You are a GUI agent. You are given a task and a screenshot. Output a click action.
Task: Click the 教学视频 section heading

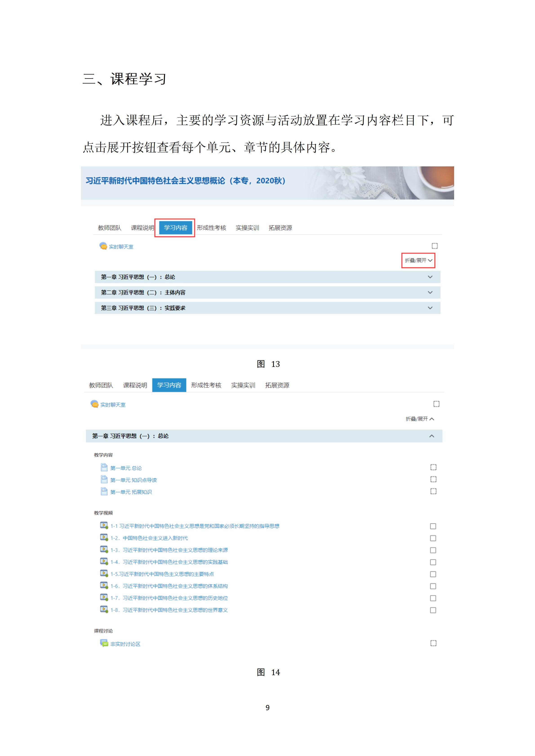[x=103, y=513]
